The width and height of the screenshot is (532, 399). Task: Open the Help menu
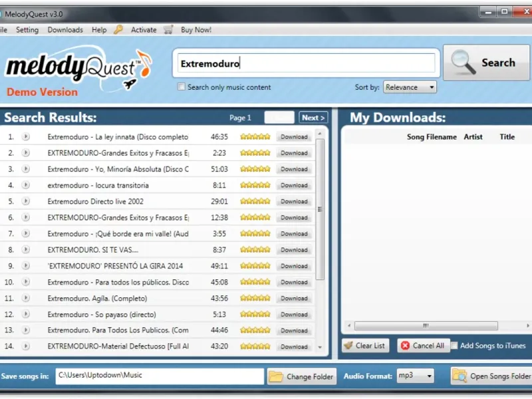tap(99, 30)
